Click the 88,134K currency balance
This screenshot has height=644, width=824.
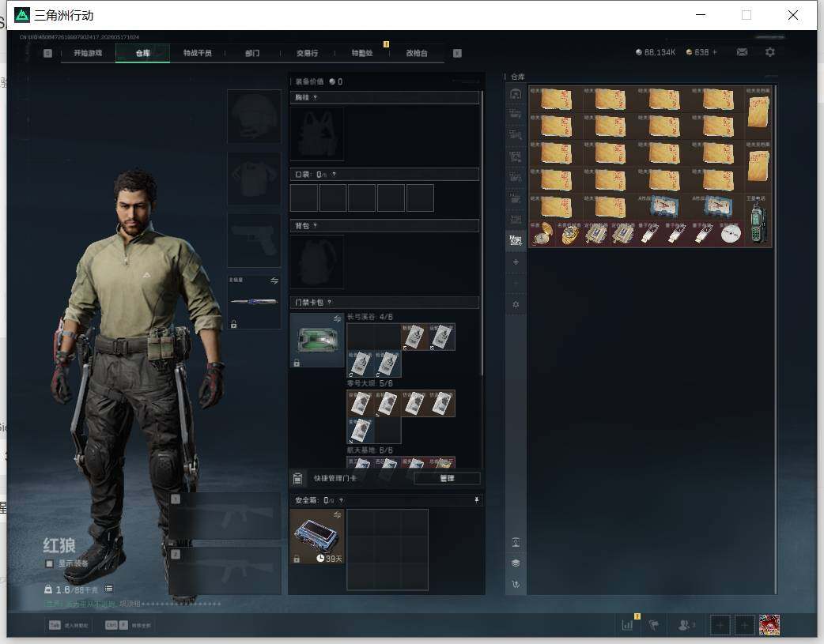(x=656, y=52)
